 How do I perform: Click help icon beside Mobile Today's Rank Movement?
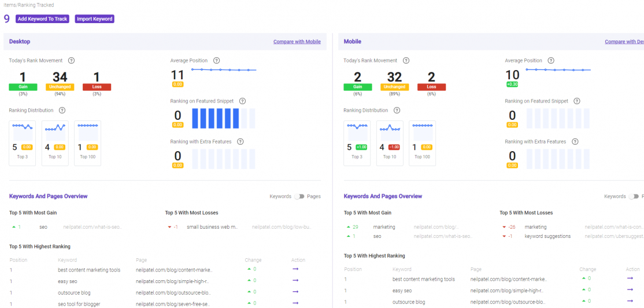click(406, 60)
